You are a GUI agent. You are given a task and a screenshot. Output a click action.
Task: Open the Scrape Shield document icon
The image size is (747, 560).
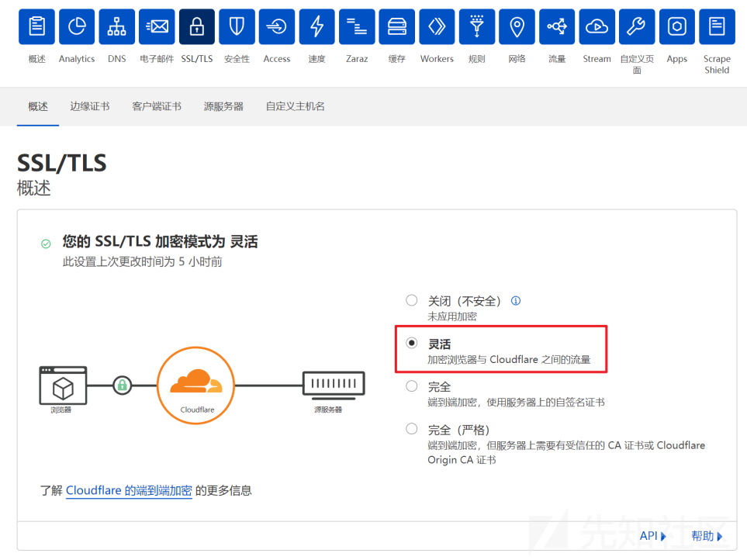click(x=717, y=26)
